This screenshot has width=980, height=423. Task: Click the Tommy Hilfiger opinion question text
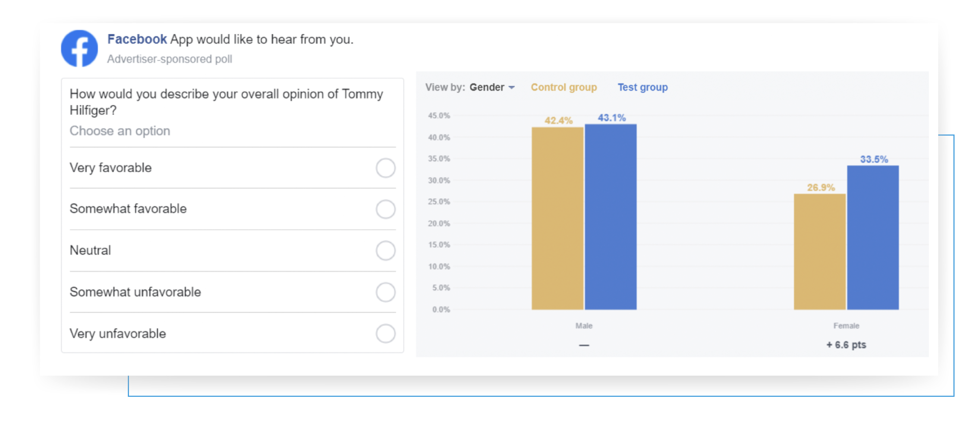[x=226, y=102]
